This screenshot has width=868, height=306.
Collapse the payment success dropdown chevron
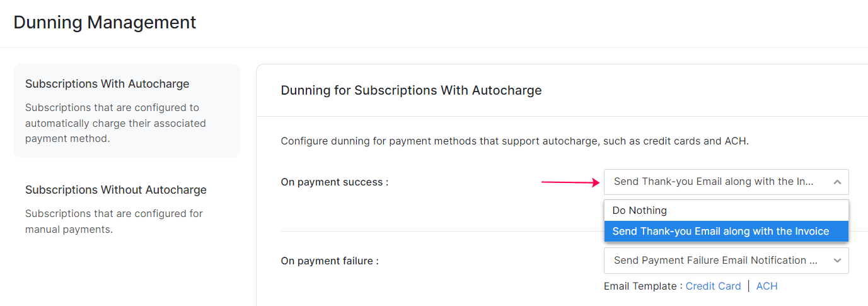(837, 182)
